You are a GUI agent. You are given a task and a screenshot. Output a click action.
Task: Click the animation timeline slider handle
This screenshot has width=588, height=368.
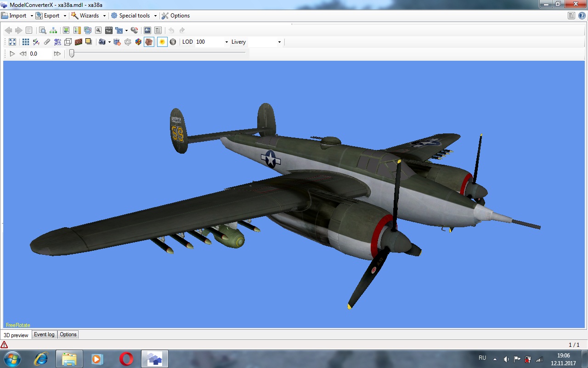pos(72,53)
